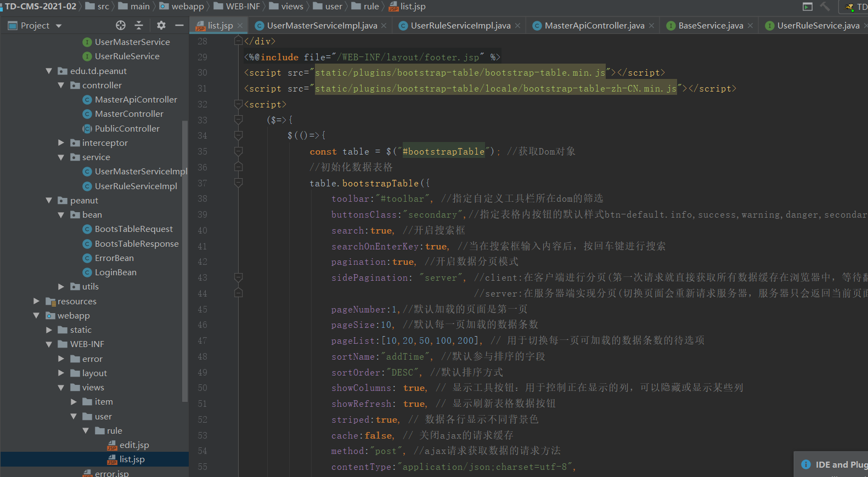Select BootsTableResponse class
This screenshot has width=868, height=477.
click(x=137, y=243)
